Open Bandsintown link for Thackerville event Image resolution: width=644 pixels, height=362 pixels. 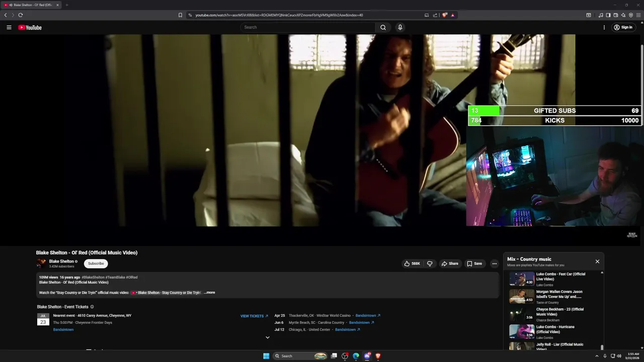(x=368, y=316)
